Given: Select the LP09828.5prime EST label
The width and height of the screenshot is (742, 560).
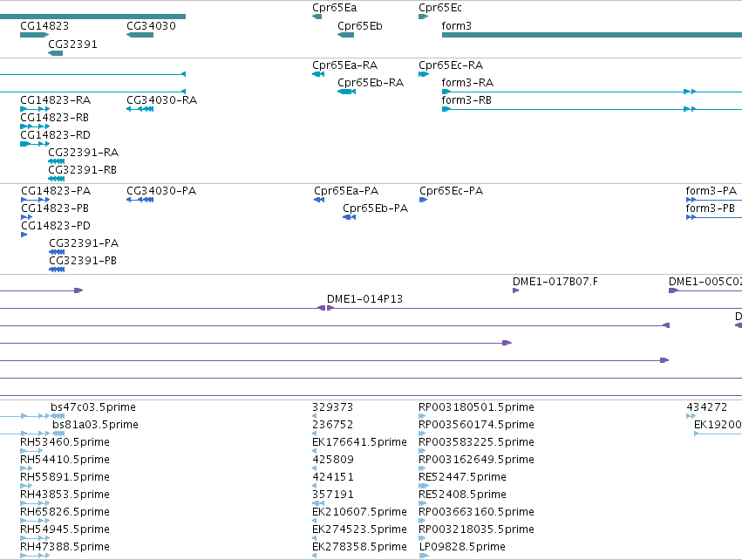Looking at the screenshot, I should point(462,547).
